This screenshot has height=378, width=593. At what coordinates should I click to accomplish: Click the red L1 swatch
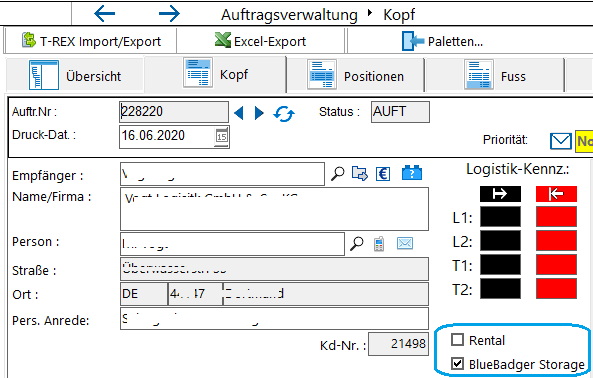coord(556,217)
